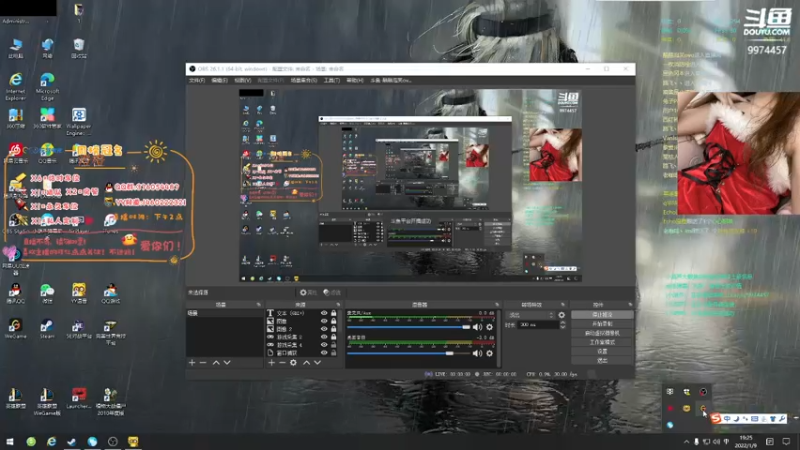Click the 停止推流 button
The height and width of the screenshot is (450, 800).
click(x=603, y=315)
